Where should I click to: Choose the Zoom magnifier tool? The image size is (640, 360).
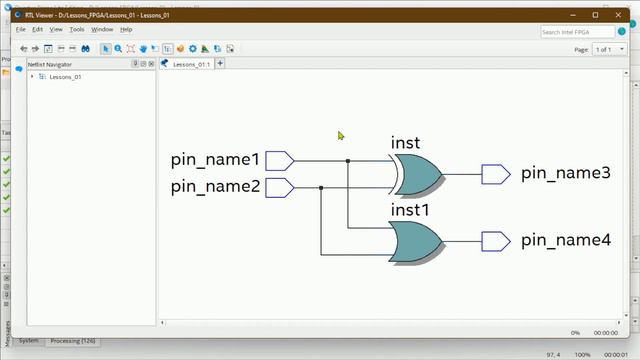(x=118, y=49)
